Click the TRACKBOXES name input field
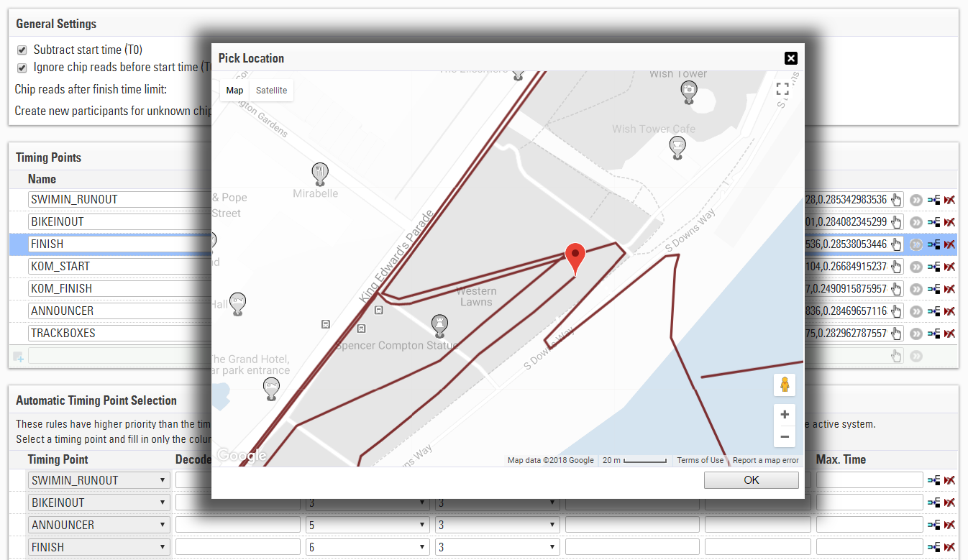This screenshot has height=560, width=968. click(x=119, y=334)
